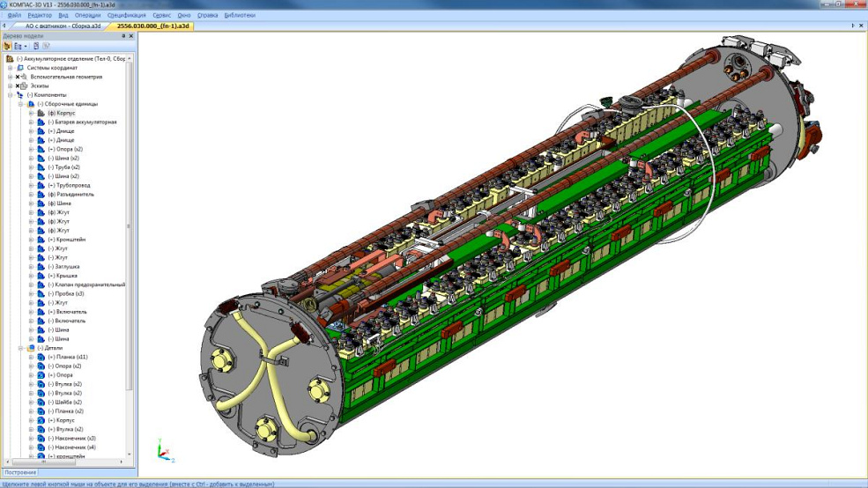
Task: Expand the Системы координат tree node
Action: [x=10, y=68]
